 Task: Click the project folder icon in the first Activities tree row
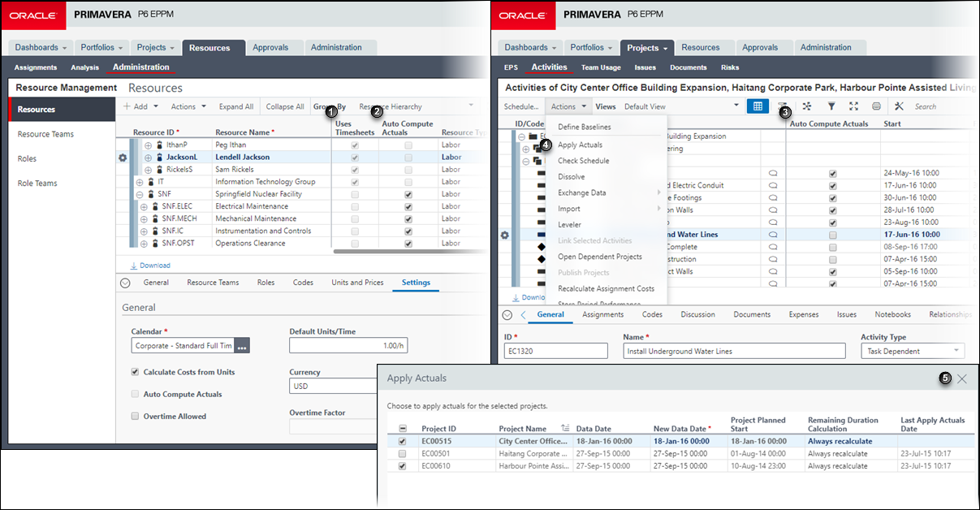532,136
